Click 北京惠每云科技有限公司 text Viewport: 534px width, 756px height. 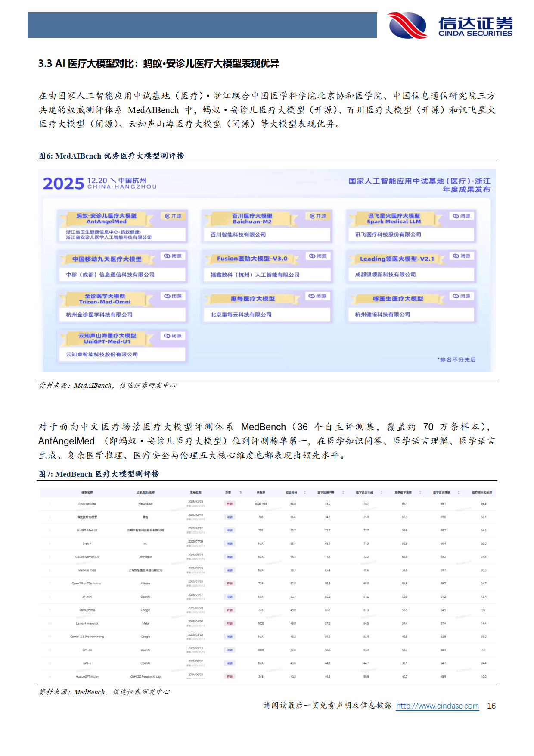[x=241, y=315]
